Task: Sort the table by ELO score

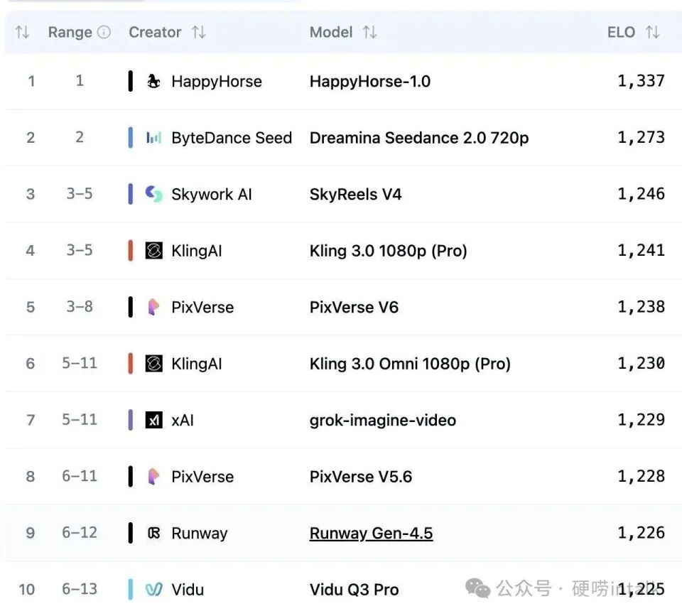Action: 652,33
